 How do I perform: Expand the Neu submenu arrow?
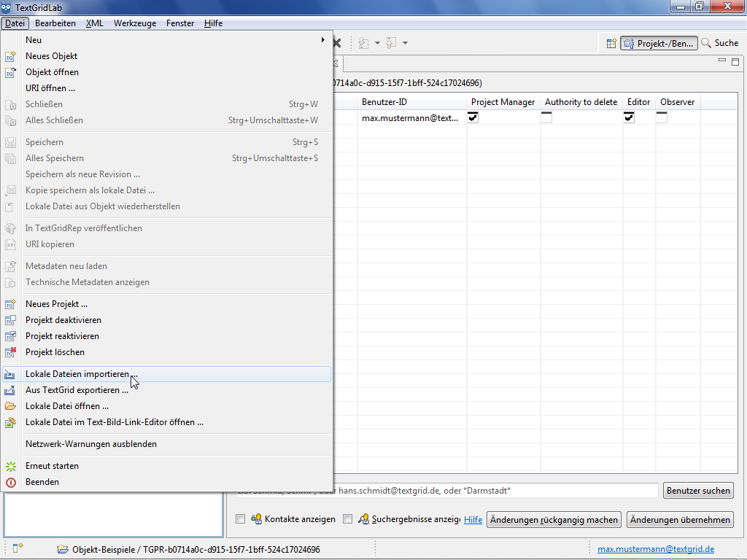click(x=322, y=40)
